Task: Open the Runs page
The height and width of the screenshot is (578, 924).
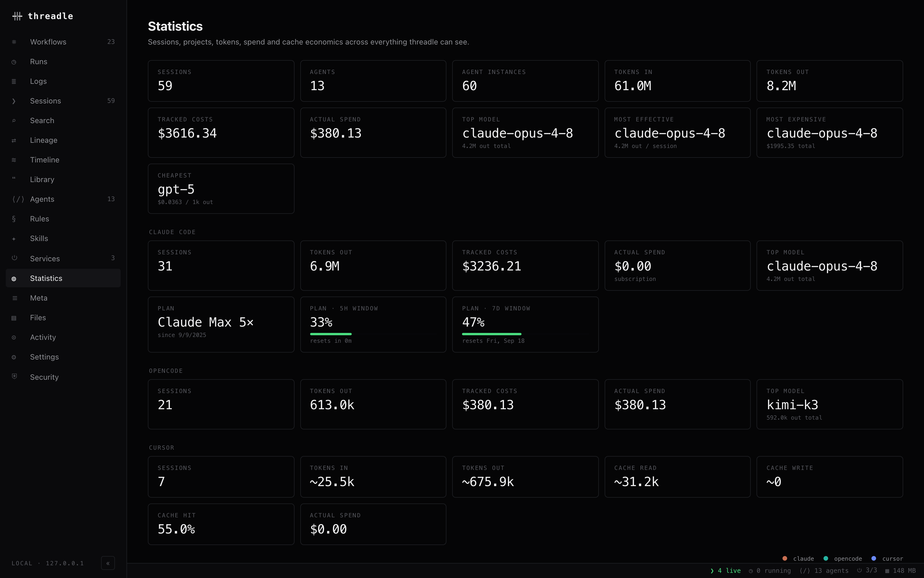Action: (64, 62)
